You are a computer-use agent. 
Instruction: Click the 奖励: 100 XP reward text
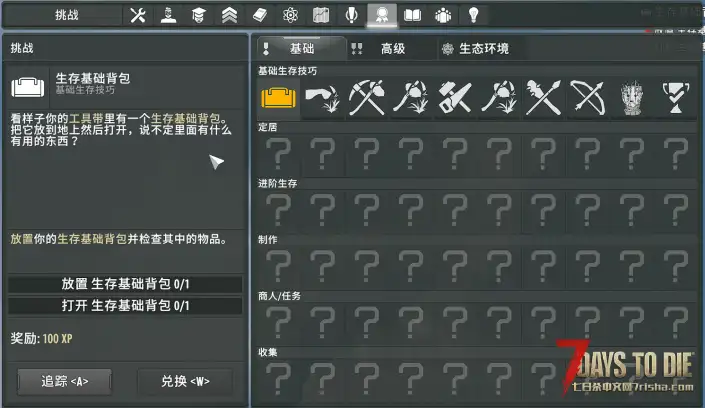pos(41,339)
